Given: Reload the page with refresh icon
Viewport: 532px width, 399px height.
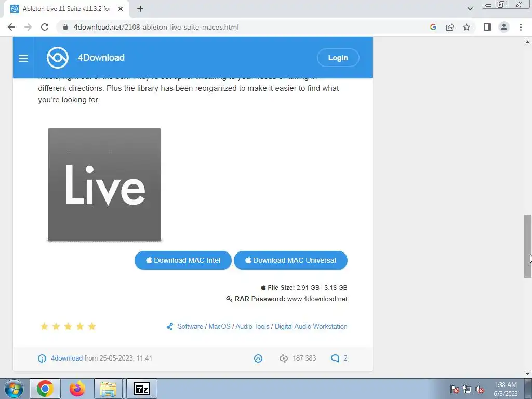Looking at the screenshot, I should click(45, 27).
